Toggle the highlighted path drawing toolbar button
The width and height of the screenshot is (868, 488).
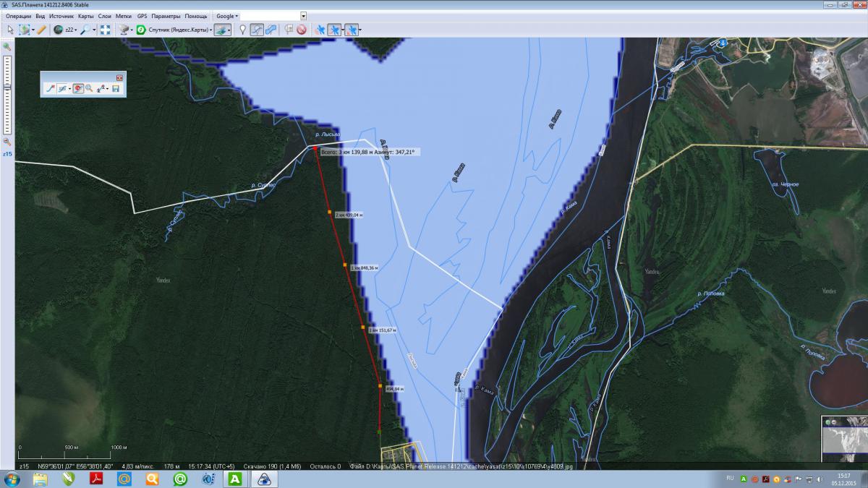pyautogui.click(x=257, y=30)
